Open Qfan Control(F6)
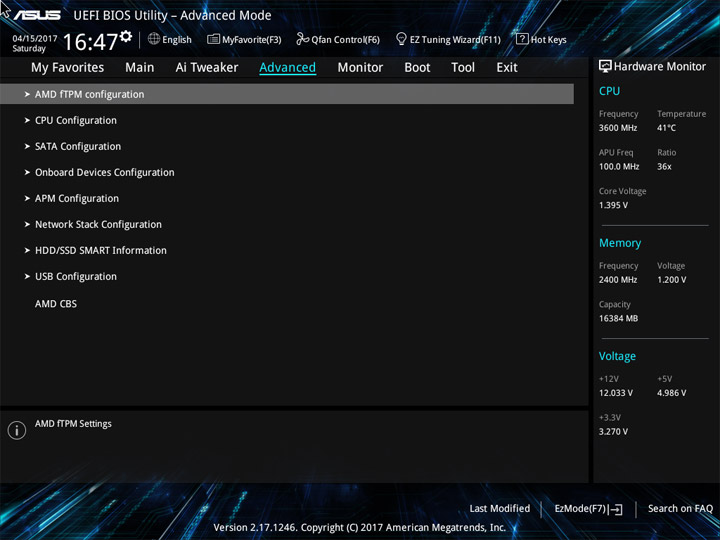Image resolution: width=720 pixels, height=540 pixels. (x=338, y=39)
